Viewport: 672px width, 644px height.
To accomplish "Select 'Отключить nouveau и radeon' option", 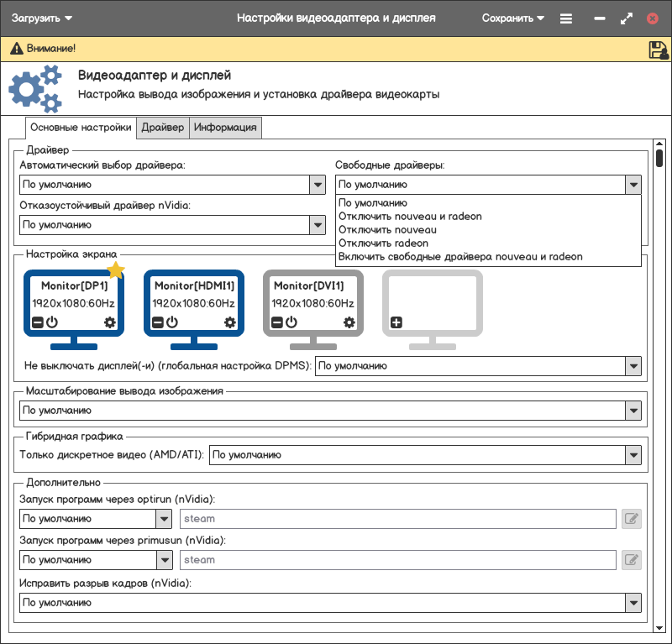I will click(410, 217).
